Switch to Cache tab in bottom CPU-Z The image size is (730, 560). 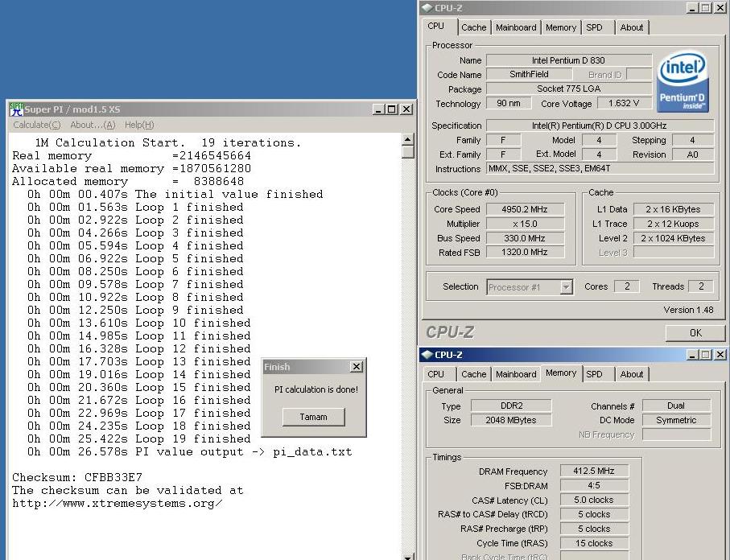point(474,374)
